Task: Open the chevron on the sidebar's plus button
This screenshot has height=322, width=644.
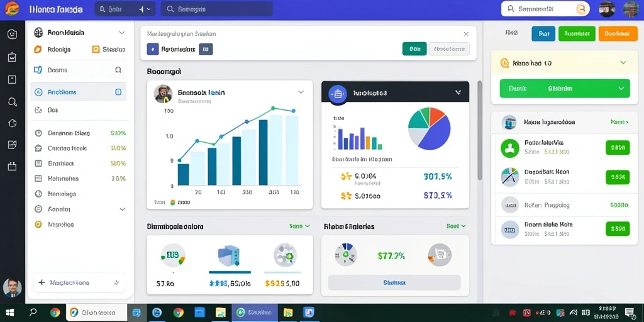Action: (116, 282)
